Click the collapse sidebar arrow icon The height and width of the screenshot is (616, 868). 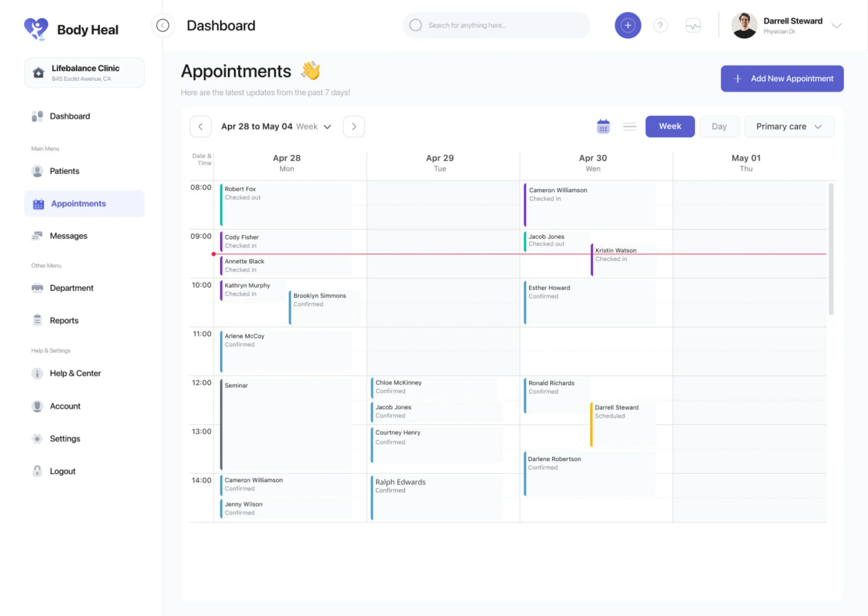click(163, 25)
